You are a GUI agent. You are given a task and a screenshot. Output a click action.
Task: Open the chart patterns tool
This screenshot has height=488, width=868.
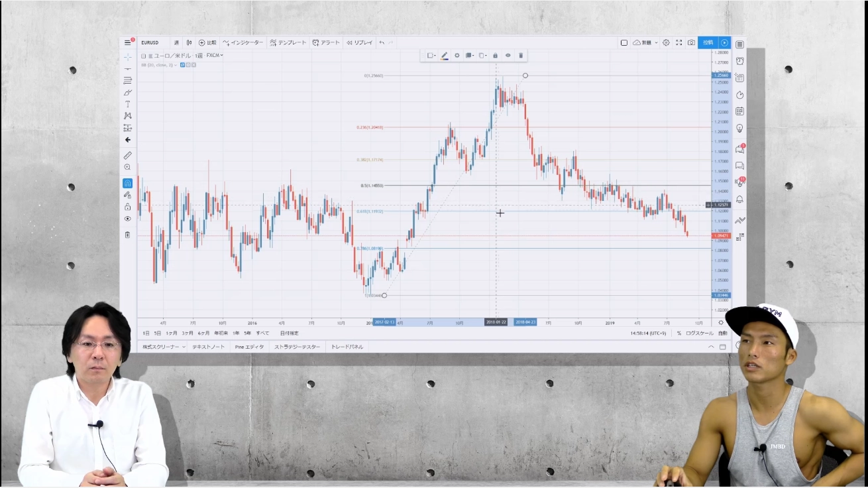[128, 116]
